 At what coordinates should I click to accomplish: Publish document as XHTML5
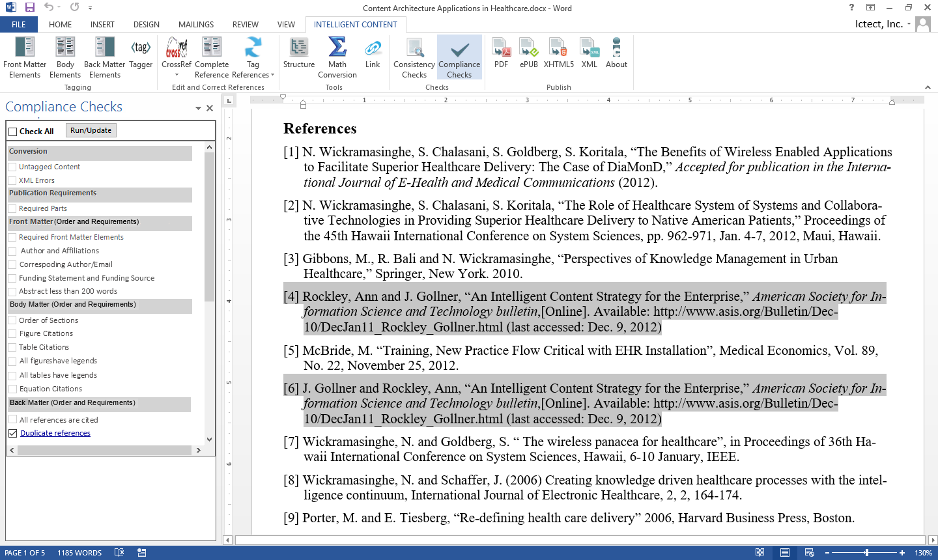559,53
